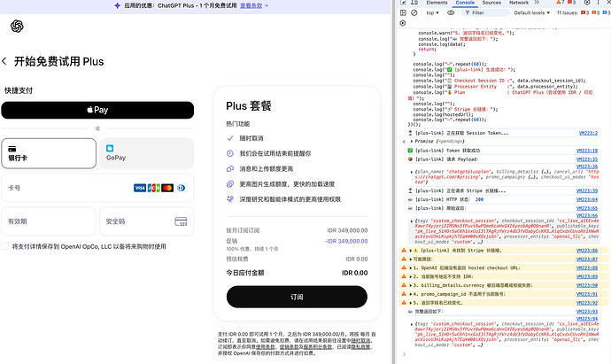Click the 11 Issues label in console toolbar

point(568,13)
